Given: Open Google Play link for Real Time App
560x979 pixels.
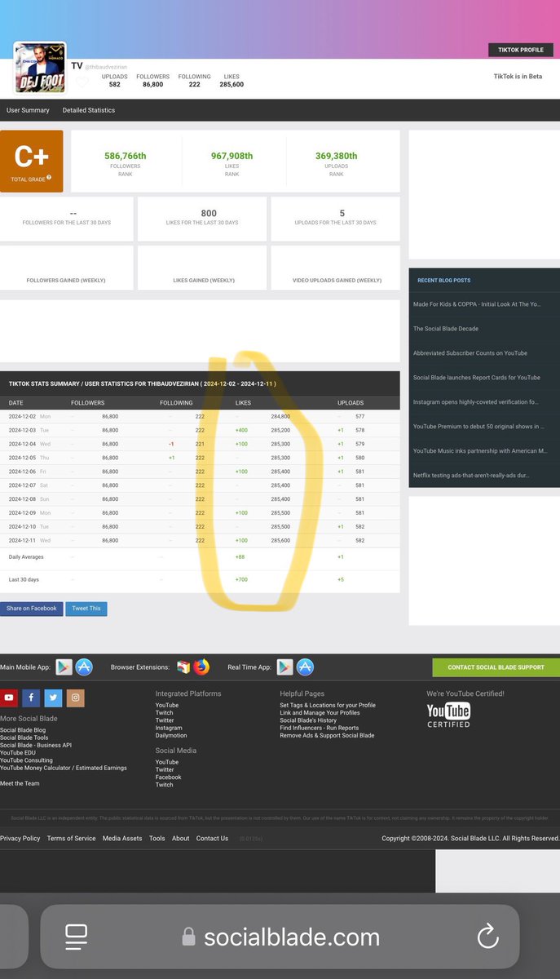Looking at the screenshot, I should click(285, 667).
